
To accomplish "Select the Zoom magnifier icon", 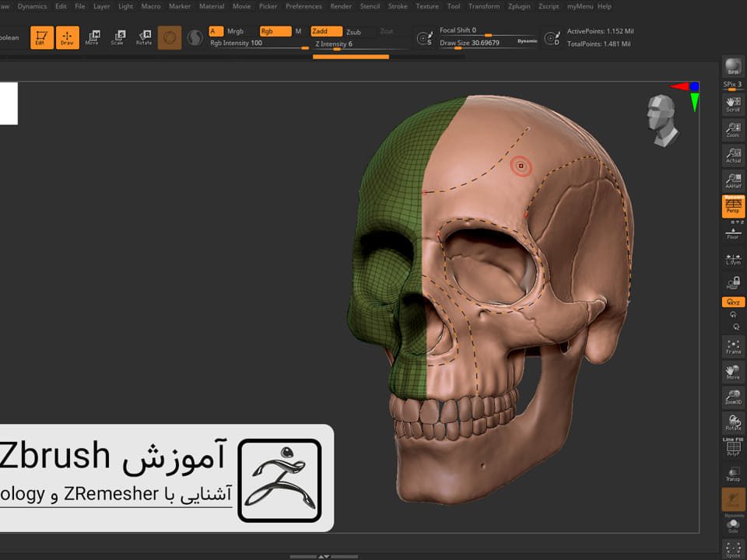I will coord(733,130).
